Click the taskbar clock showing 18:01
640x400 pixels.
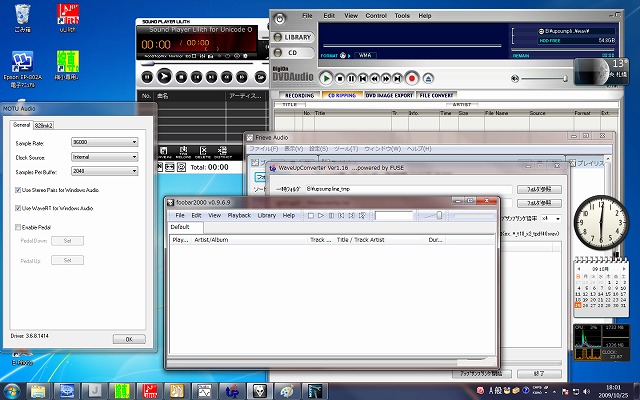point(613,391)
